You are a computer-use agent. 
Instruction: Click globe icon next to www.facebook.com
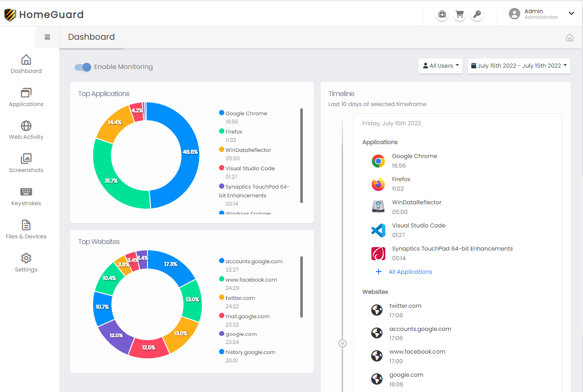pos(377,356)
